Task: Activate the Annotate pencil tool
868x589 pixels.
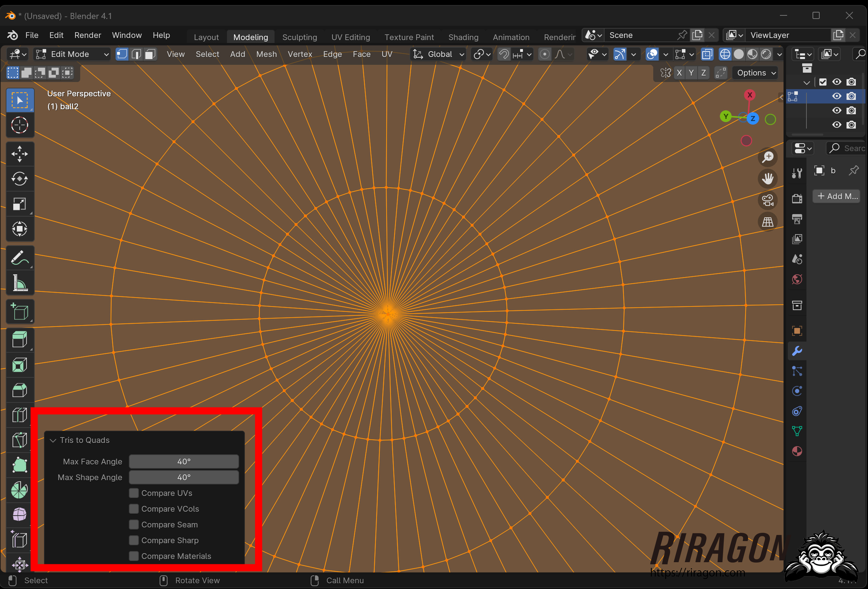Action: pyautogui.click(x=19, y=258)
